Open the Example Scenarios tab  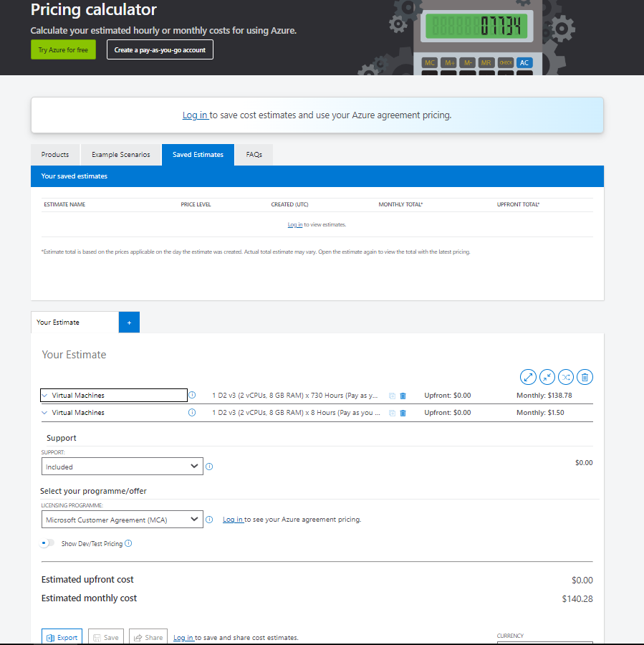click(x=121, y=155)
